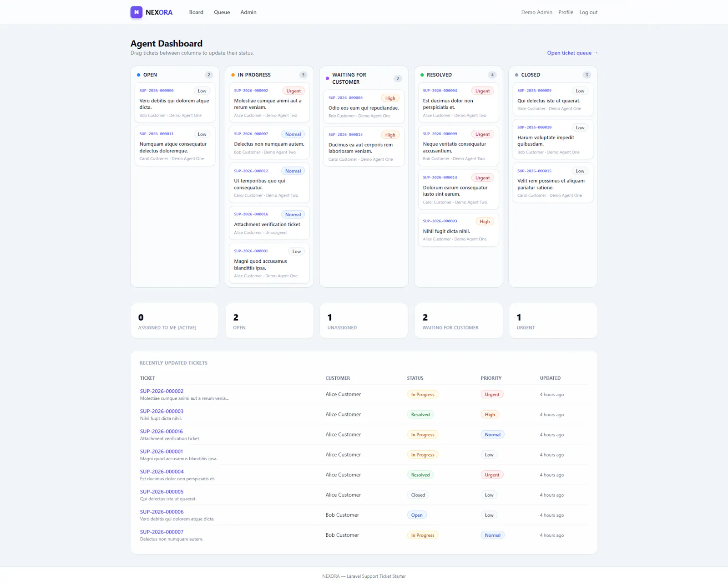The width and height of the screenshot is (728, 585).
Task: Click the Open count stat card
Action: (269, 321)
